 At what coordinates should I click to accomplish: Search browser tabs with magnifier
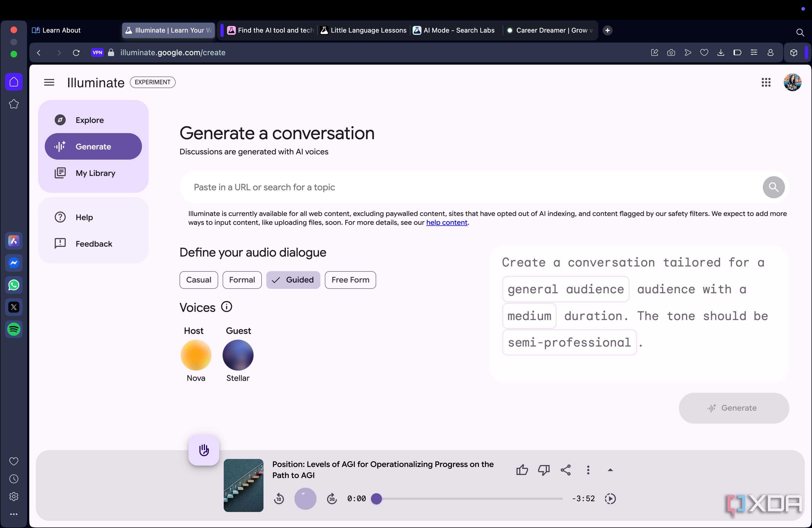[800, 32]
